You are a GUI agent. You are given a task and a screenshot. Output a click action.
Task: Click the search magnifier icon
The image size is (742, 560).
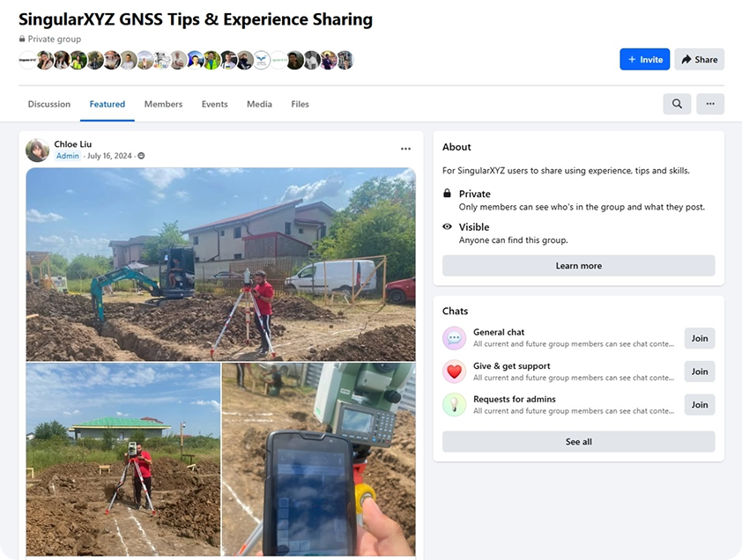pos(677,104)
